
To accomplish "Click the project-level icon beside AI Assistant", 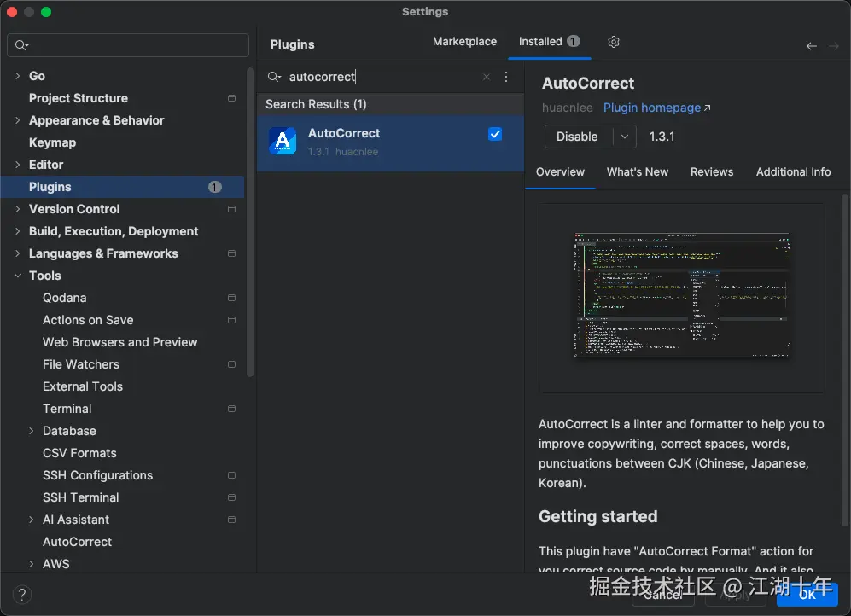I will [232, 520].
